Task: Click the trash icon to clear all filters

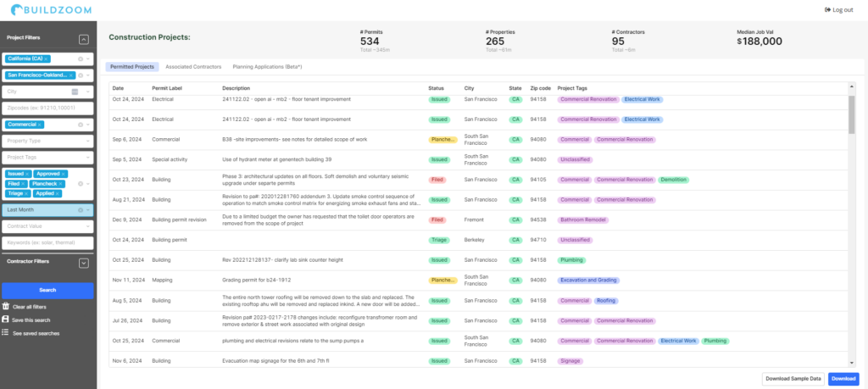Action: (6, 307)
